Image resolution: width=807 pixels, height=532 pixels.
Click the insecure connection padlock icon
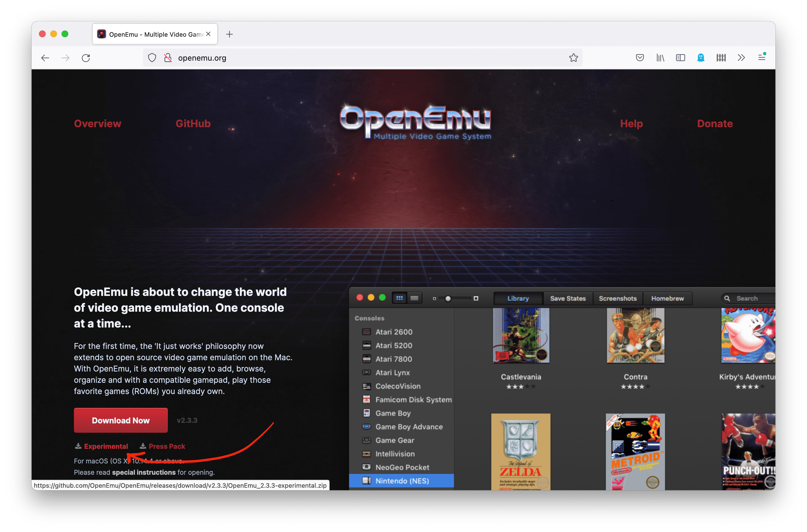point(168,58)
